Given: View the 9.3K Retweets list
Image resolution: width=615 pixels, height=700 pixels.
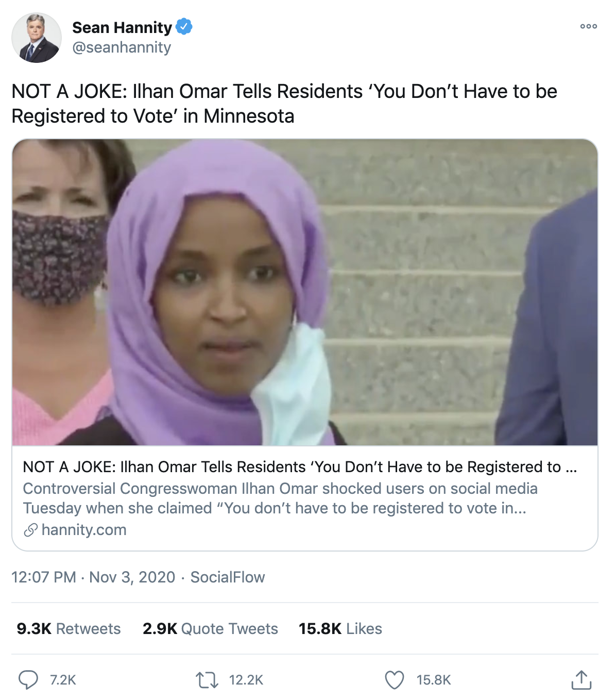Looking at the screenshot, I should [x=69, y=629].
